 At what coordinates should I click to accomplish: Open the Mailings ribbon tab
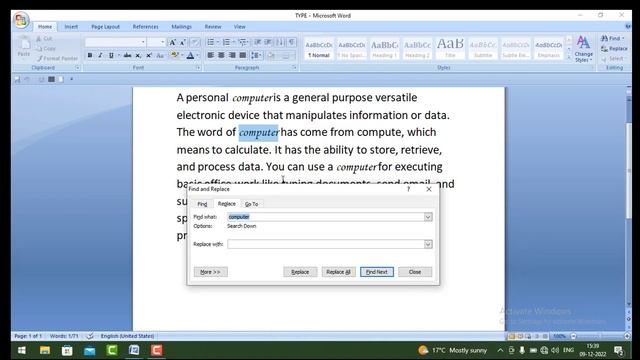point(182,27)
